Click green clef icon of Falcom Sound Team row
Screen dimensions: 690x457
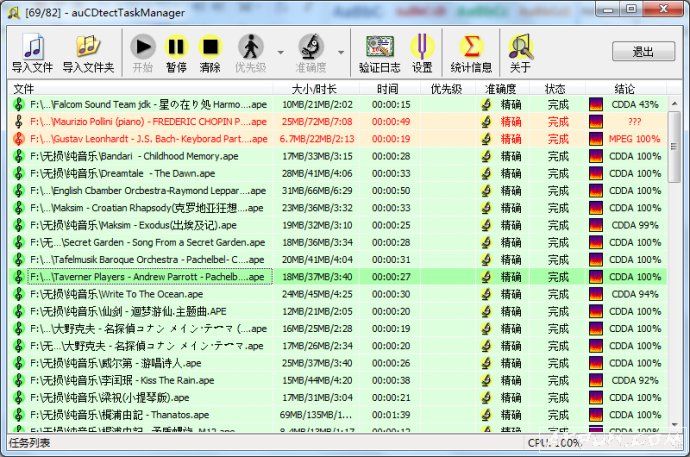click(x=18, y=105)
